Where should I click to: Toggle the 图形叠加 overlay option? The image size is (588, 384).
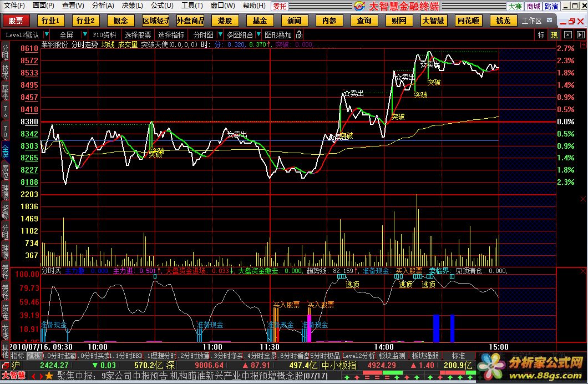click(x=278, y=35)
